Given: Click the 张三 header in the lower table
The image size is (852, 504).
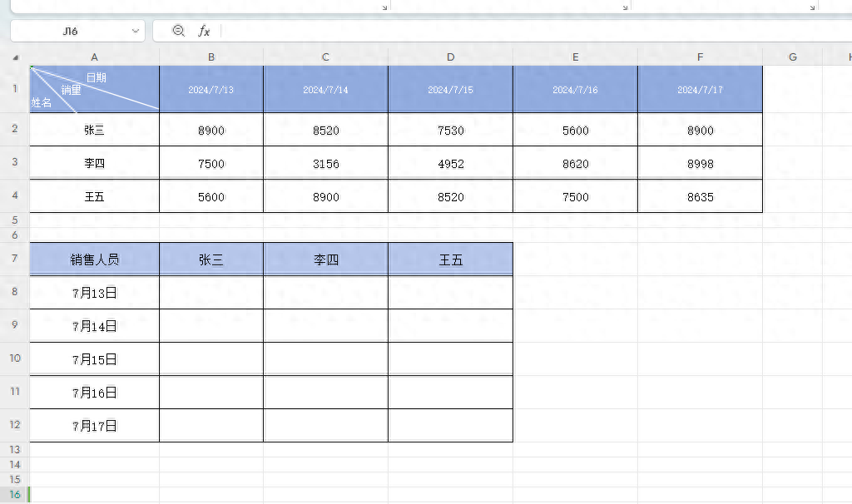Looking at the screenshot, I should point(211,259).
